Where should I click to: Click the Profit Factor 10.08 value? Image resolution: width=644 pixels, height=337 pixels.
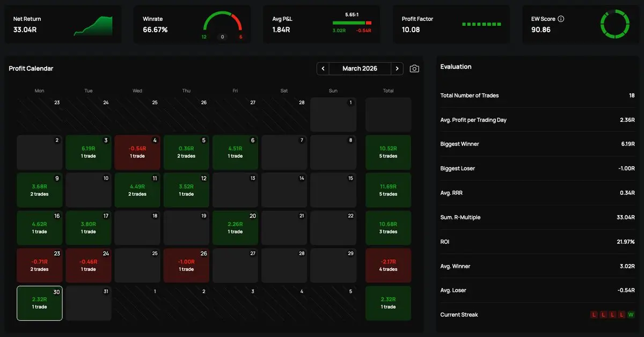411,30
